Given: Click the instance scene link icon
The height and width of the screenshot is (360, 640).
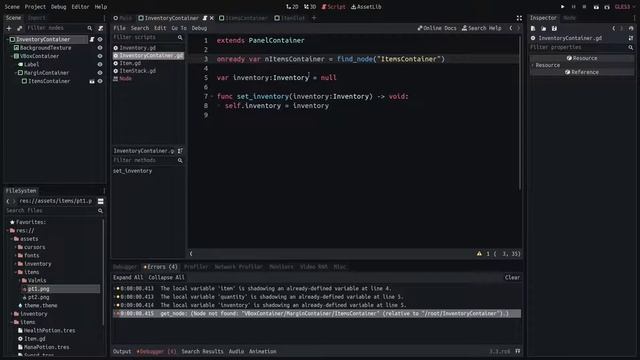Looking at the screenshot, I should click(19, 28).
